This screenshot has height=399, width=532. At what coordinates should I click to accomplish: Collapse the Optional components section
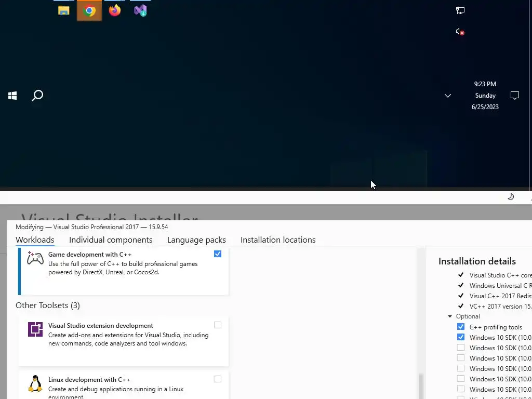coord(450,316)
